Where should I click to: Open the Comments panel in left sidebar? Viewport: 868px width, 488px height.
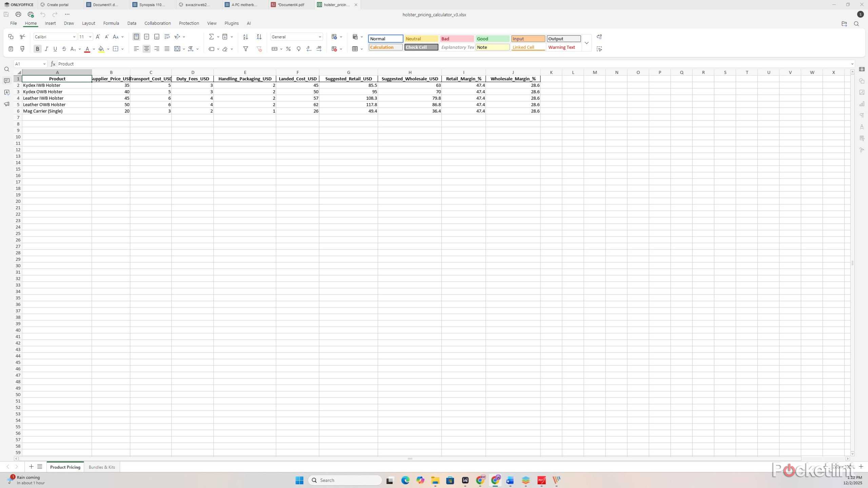pos(6,81)
